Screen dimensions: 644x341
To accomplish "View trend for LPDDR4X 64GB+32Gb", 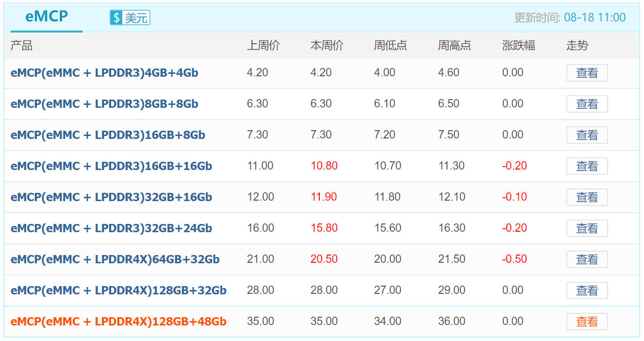I will point(587,259).
